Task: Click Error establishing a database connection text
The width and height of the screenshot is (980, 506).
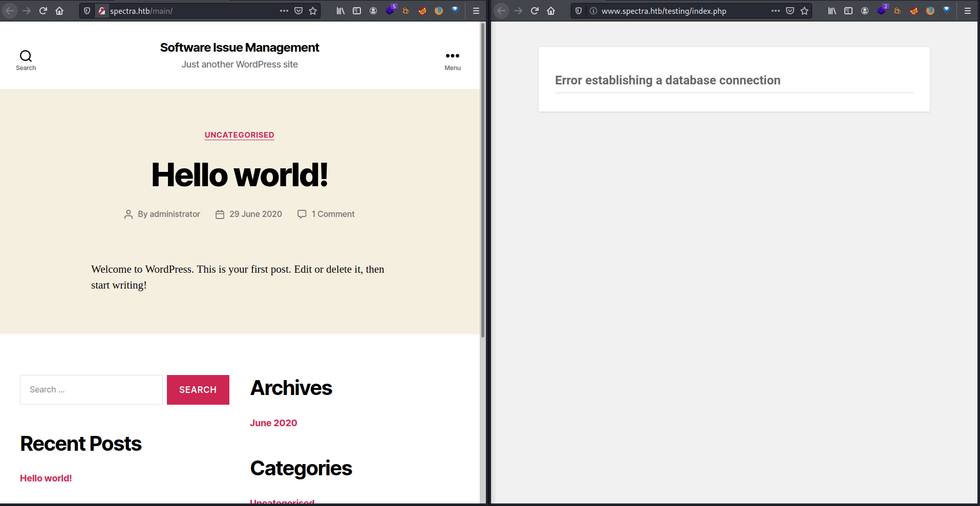Action: click(x=668, y=80)
